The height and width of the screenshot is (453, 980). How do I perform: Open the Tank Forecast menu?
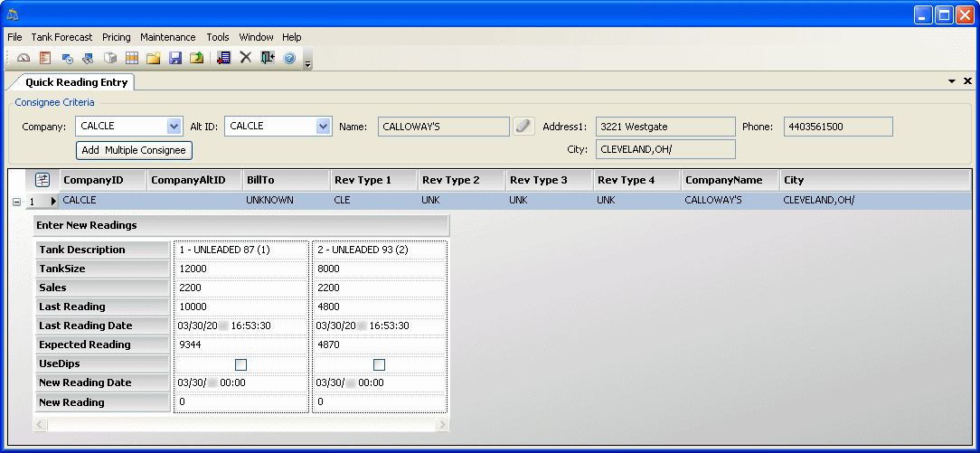click(61, 37)
